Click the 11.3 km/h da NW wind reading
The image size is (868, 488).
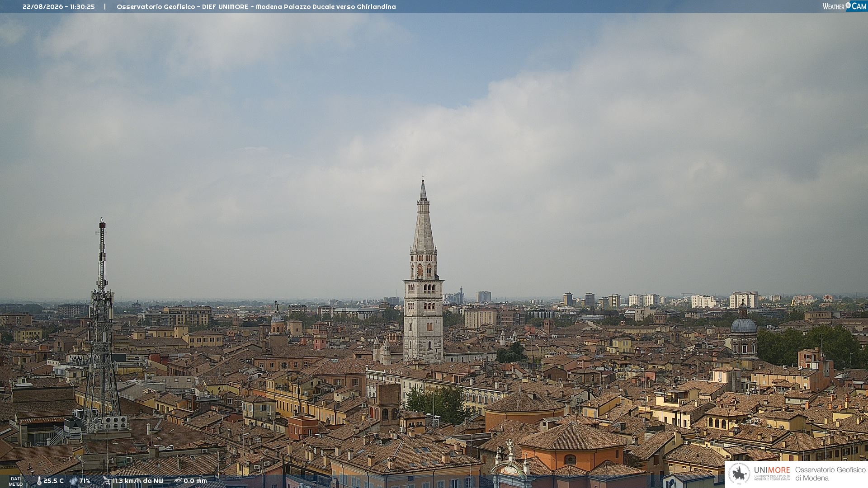pyautogui.click(x=138, y=481)
